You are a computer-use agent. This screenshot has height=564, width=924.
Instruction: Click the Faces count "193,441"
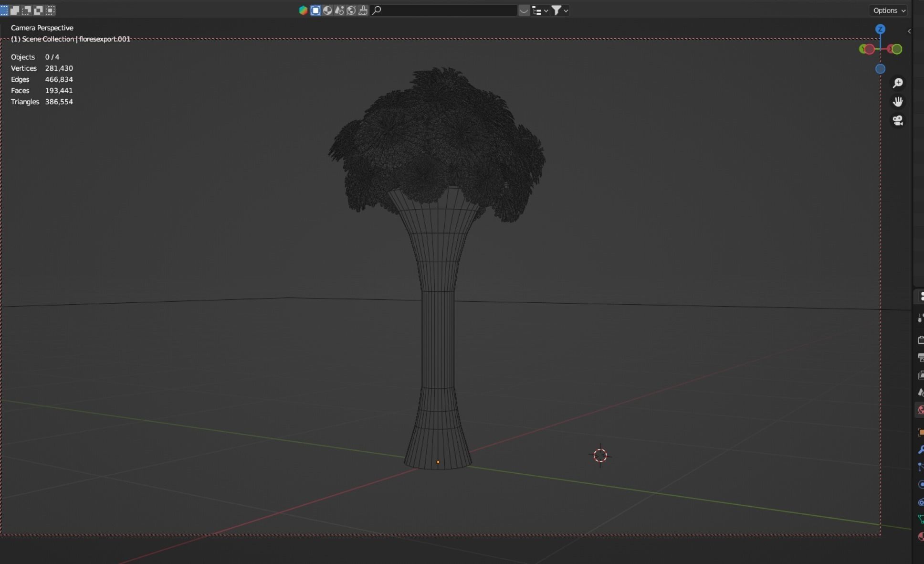[x=59, y=91]
